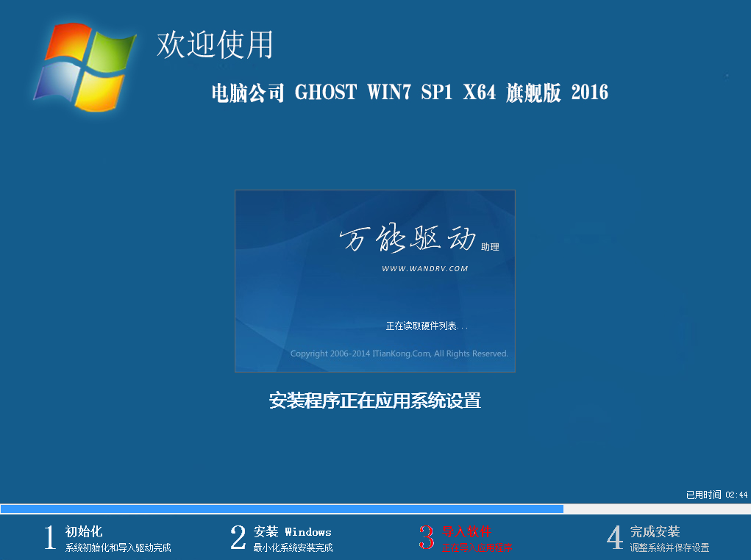Viewport: 751px width, 560px height.
Task: Select the 完成安装 stage label
Action: pyautogui.click(x=657, y=531)
